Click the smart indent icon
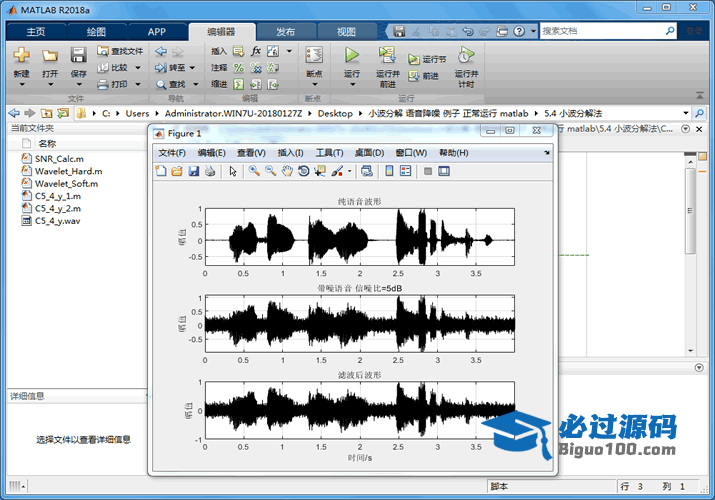This screenshot has width=715, height=500. click(x=238, y=84)
